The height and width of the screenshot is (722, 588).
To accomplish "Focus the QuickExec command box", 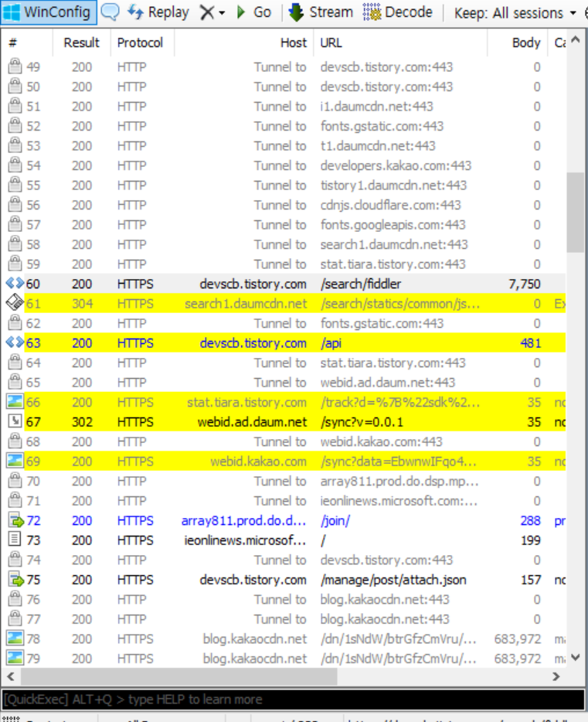I will coord(294,700).
